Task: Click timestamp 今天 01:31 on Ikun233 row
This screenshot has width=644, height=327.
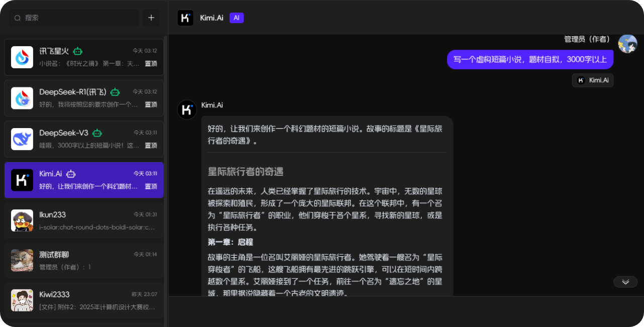Action: (145, 214)
